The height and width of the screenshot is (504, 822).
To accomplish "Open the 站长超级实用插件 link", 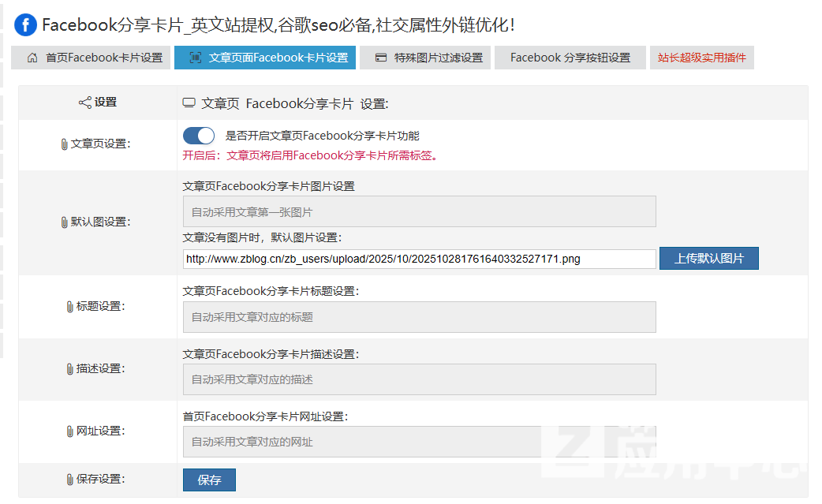I will (701, 58).
